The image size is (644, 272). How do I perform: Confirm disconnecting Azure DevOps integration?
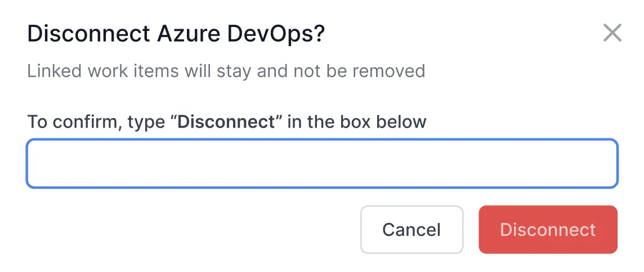(x=548, y=229)
